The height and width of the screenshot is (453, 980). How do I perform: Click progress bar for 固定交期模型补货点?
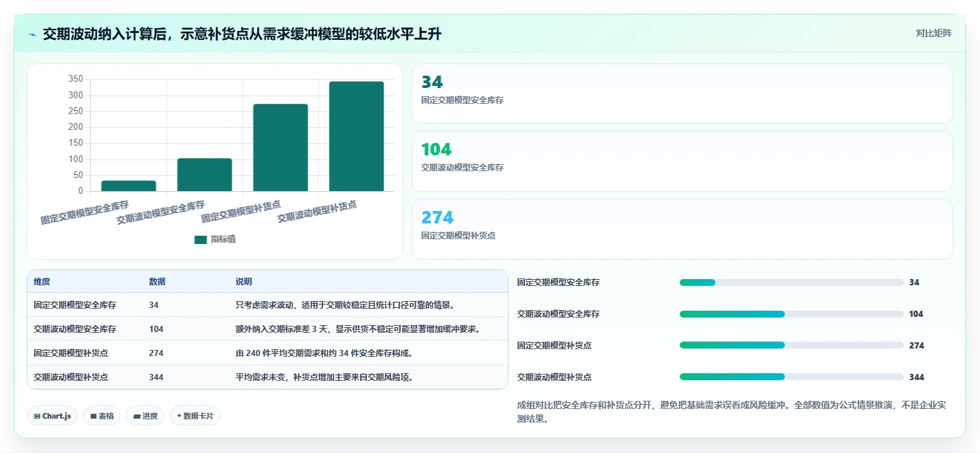coord(791,345)
